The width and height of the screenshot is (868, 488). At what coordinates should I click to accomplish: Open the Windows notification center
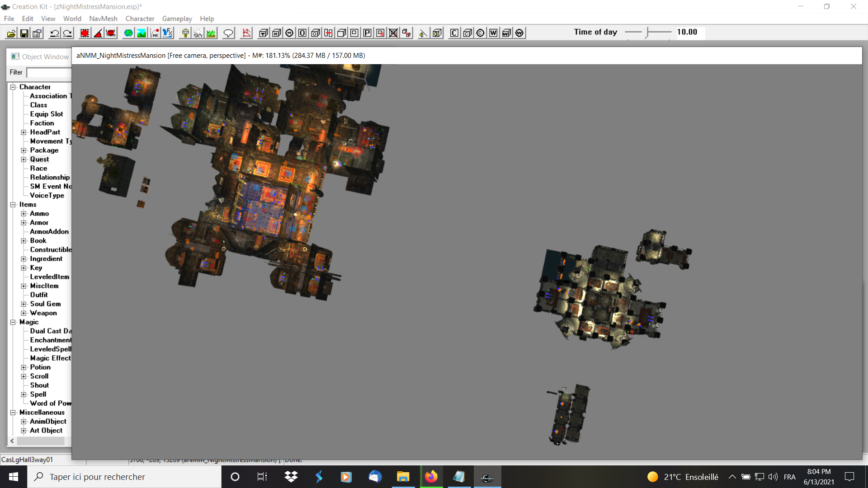(x=849, y=477)
